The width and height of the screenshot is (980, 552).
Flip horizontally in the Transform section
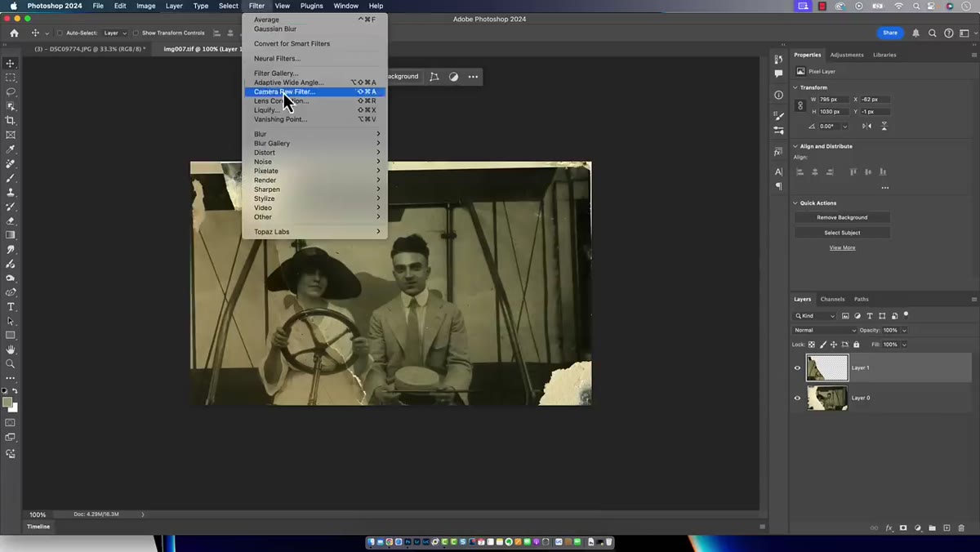(866, 126)
